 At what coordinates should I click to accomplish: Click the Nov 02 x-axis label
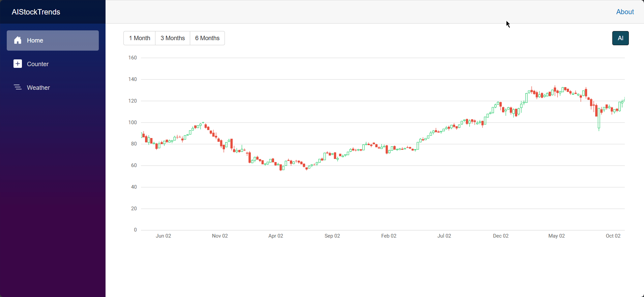(x=220, y=236)
